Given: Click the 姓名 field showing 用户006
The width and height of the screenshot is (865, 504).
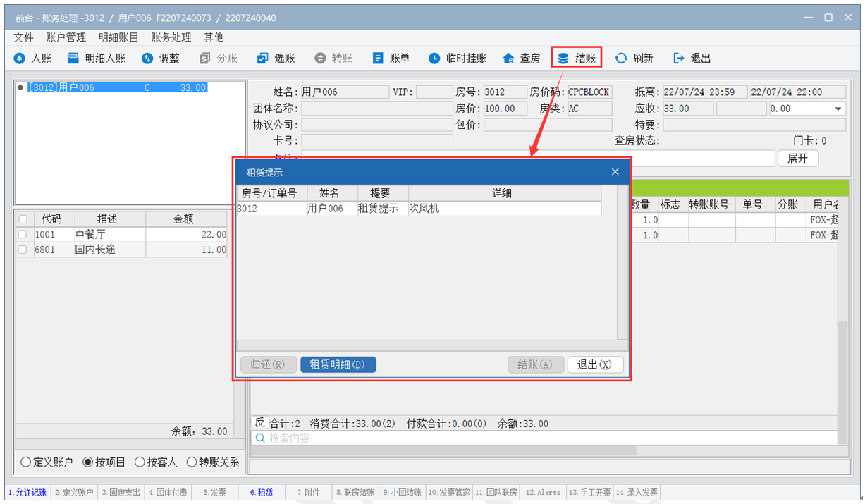Looking at the screenshot, I should (x=345, y=92).
